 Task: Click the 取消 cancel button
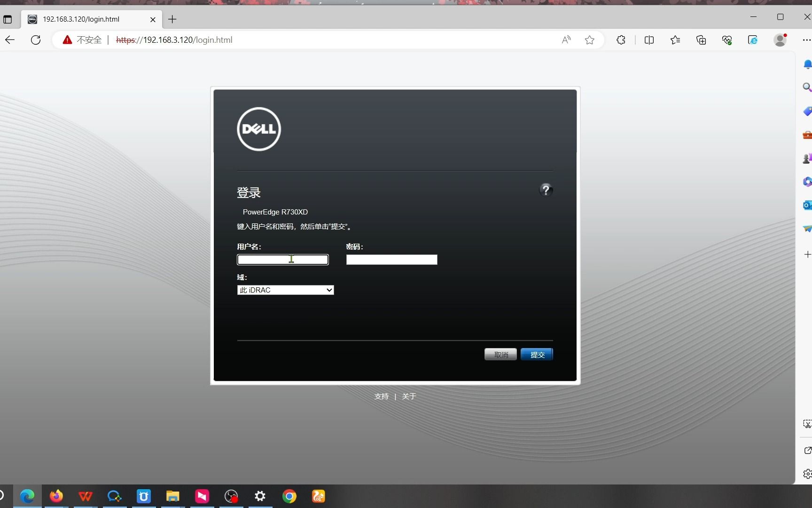pos(500,355)
